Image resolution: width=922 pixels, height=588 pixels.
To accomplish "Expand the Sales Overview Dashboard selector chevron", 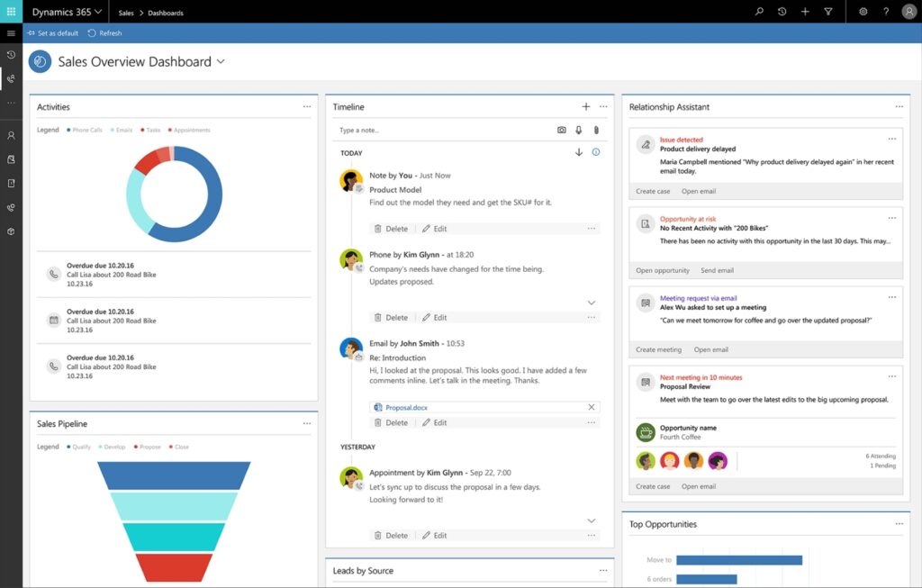I will click(221, 62).
